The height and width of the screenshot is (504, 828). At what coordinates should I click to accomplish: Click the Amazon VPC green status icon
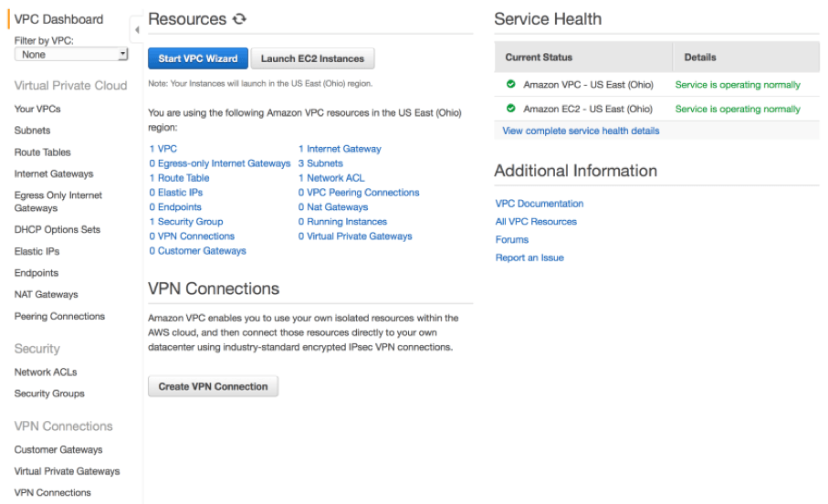coord(510,84)
